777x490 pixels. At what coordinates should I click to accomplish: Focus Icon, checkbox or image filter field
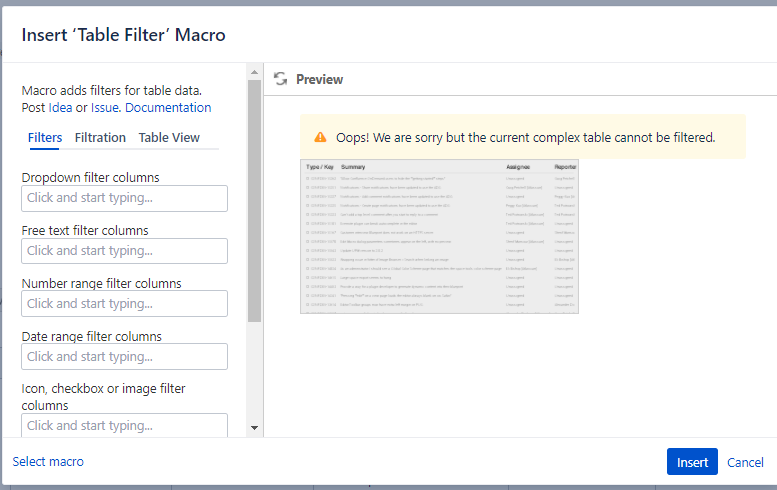click(124, 425)
